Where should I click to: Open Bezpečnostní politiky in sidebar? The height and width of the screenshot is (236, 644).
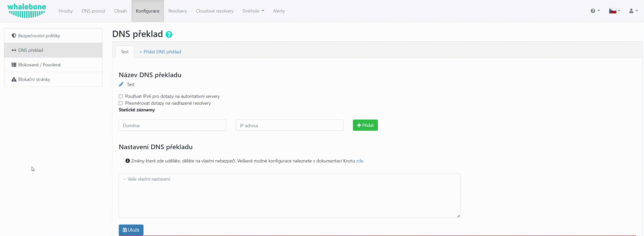click(53, 36)
